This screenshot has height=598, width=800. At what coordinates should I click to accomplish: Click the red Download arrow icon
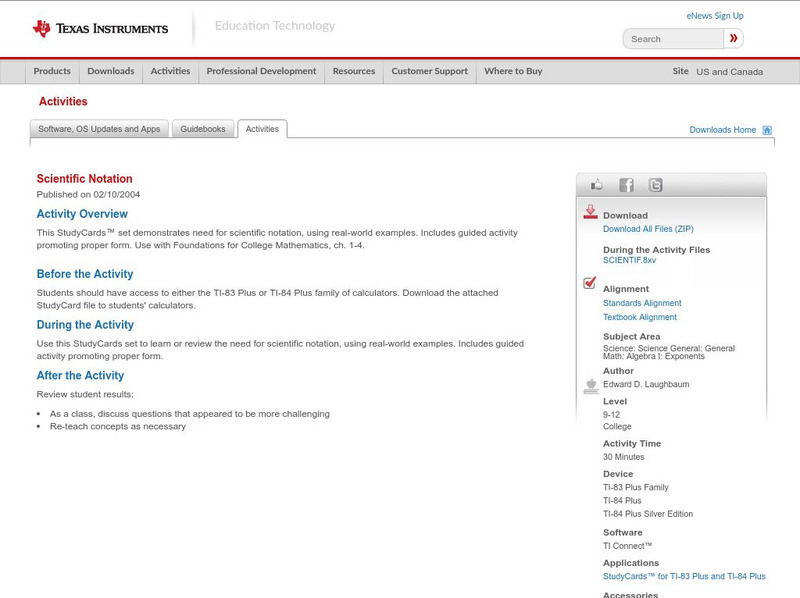click(x=590, y=212)
